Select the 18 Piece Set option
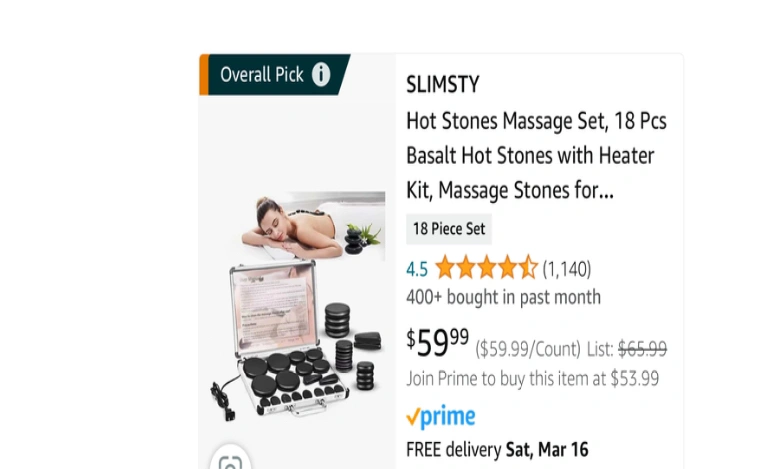The image size is (780, 469). 449,229
